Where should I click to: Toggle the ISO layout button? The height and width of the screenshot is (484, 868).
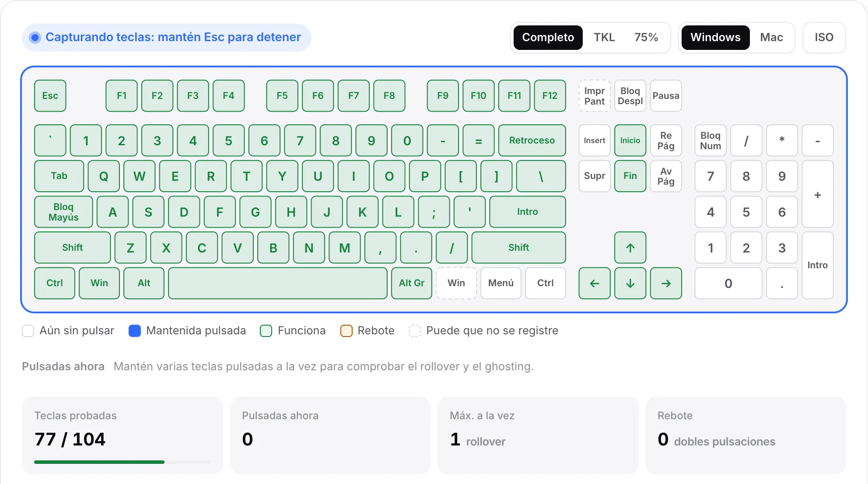(x=824, y=37)
